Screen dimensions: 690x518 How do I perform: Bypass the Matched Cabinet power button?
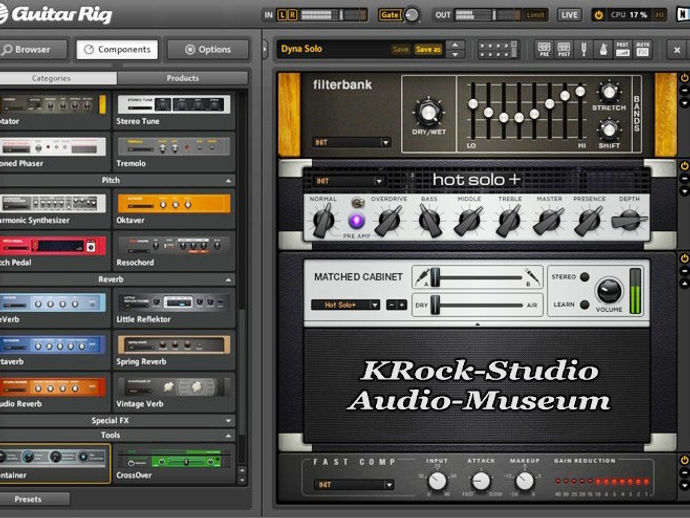pos(684,258)
